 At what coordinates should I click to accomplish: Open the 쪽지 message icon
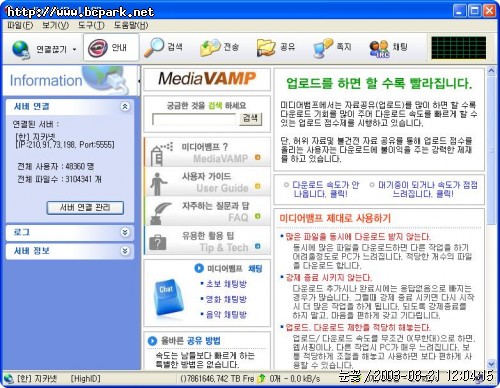click(x=332, y=47)
